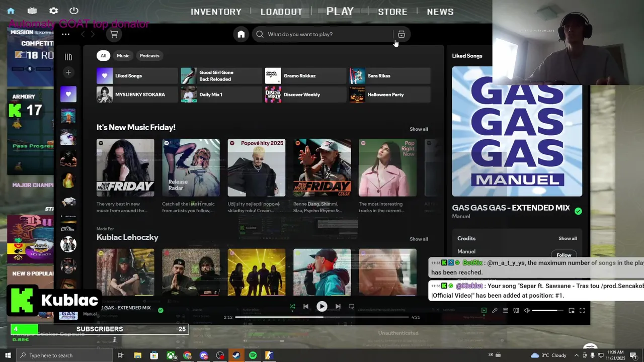The width and height of the screenshot is (644, 362).
Task: Skip to the previous track
Action: click(x=306, y=306)
